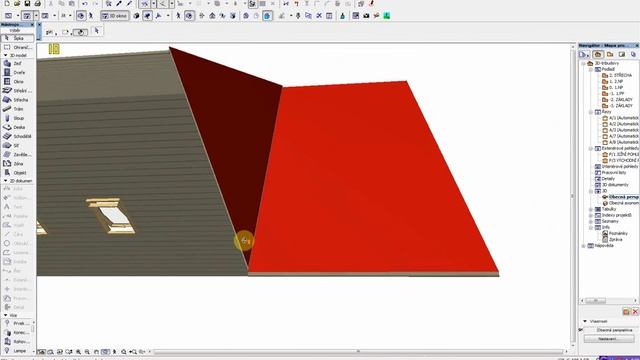Click the Save icon in toolbar
This screenshot has width=640, height=360.
(27, 4)
